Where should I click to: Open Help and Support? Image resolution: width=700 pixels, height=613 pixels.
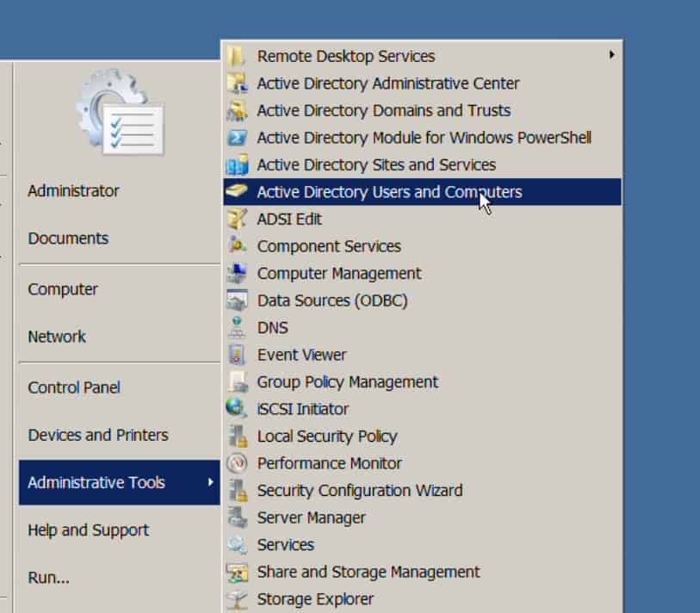click(89, 530)
